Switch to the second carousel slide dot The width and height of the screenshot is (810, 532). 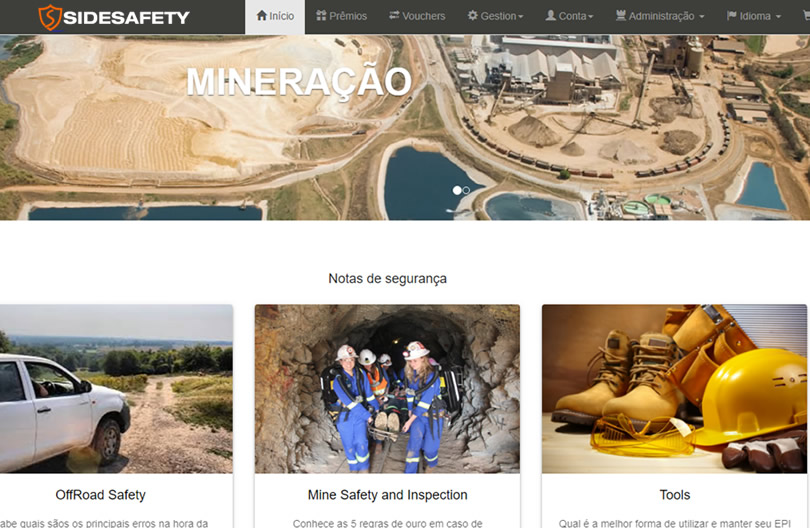[466, 190]
